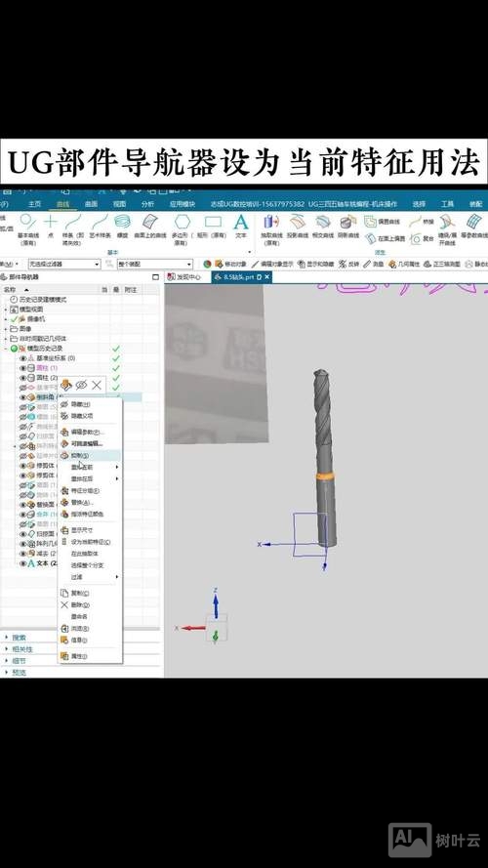This screenshot has height=868, width=488.
Task: Select the 基本曲线 (原有) tool in ribbon
Action: pos(27,228)
